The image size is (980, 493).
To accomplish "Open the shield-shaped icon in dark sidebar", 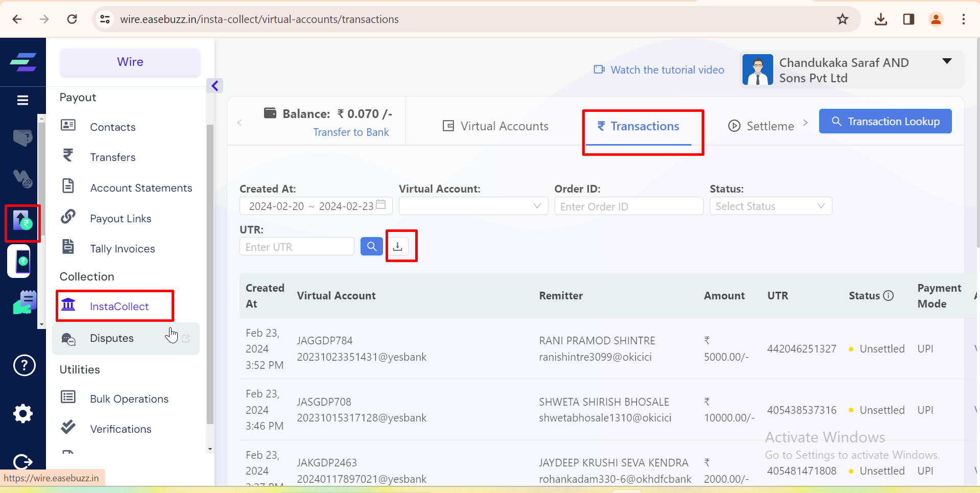I will coord(23,137).
